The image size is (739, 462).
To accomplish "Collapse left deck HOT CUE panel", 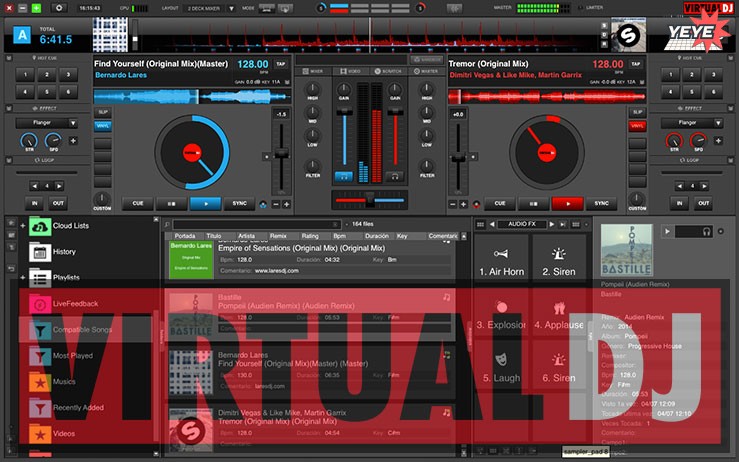I will point(8,58).
